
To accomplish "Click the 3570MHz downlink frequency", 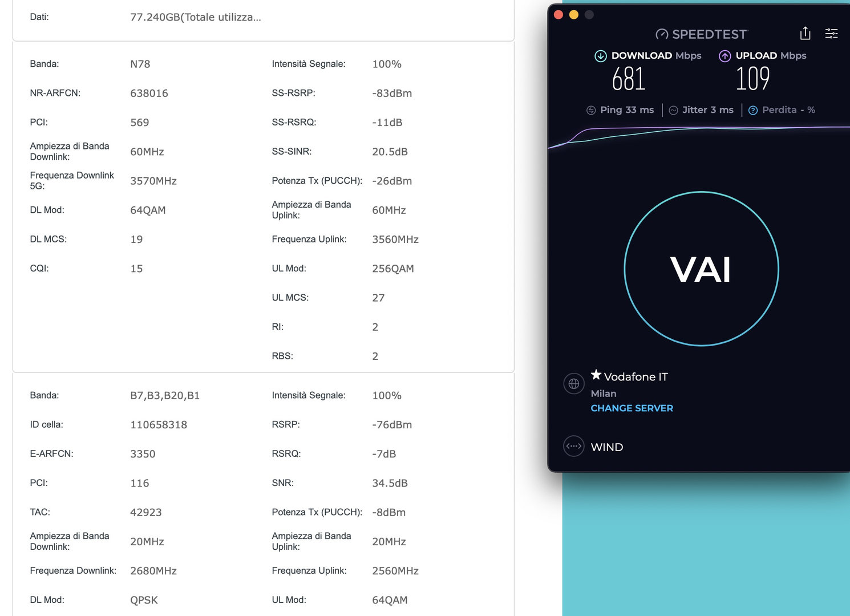I will (x=153, y=181).
